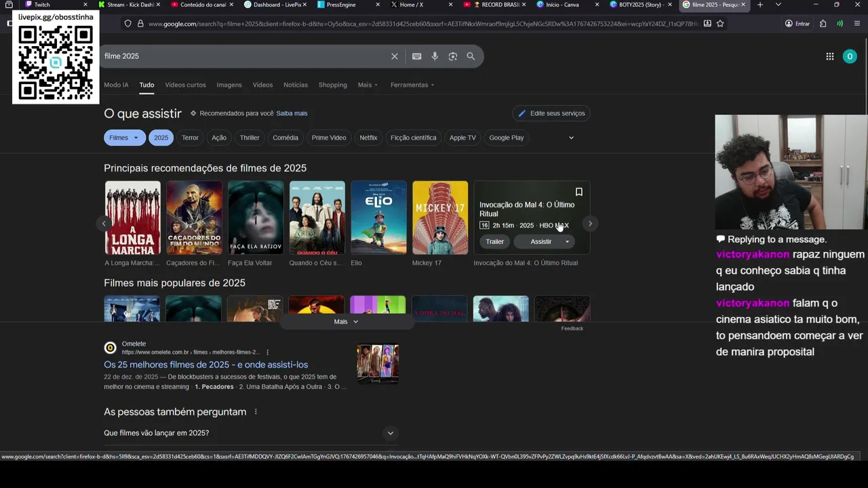
Task: Click the Trailer button
Action: click(494, 242)
